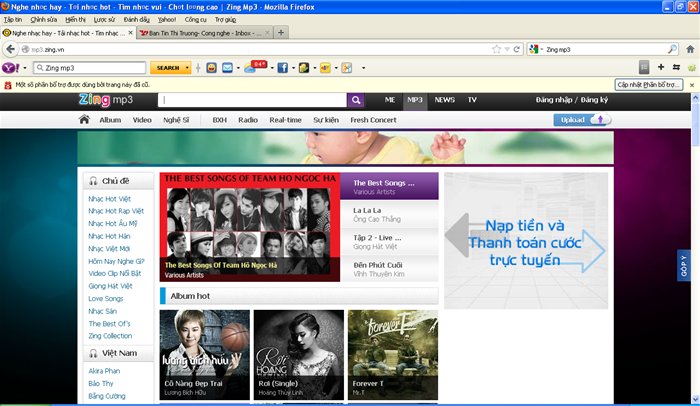Click the GÓP Ý feedback tab
The image size is (700, 406).
point(683,265)
